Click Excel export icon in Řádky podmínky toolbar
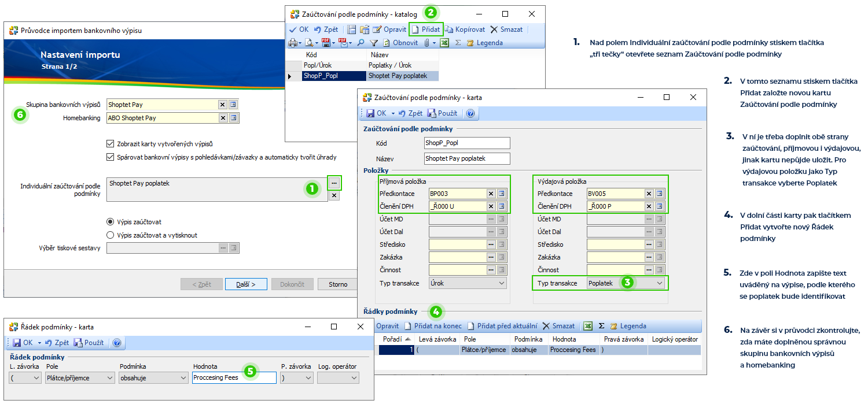This screenshot has height=404, width=868. [x=587, y=326]
